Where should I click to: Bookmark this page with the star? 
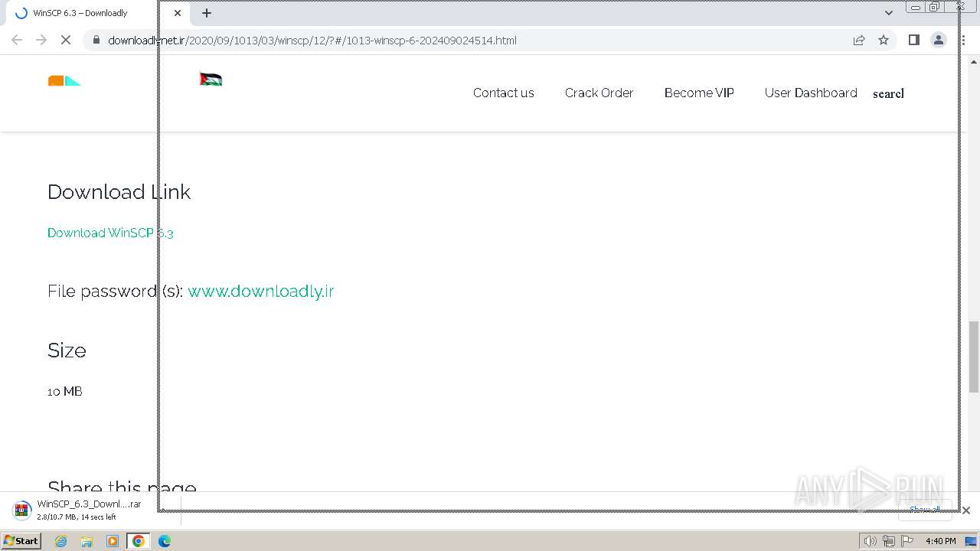pos(884,40)
